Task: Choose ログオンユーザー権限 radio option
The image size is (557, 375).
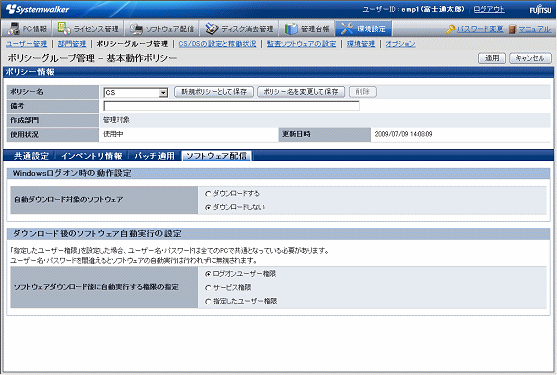Action: [208, 274]
